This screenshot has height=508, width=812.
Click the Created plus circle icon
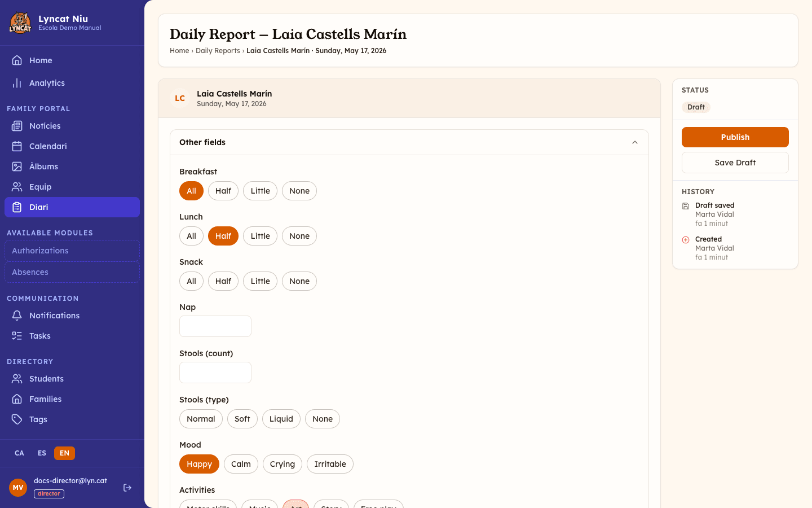pyautogui.click(x=686, y=240)
